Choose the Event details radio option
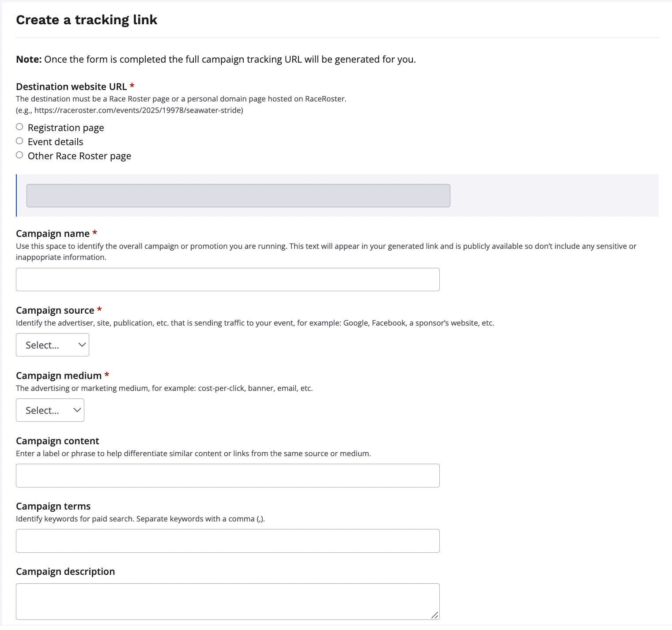Image resolution: width=672 pixels, height=630 pixels. point(19,141)
